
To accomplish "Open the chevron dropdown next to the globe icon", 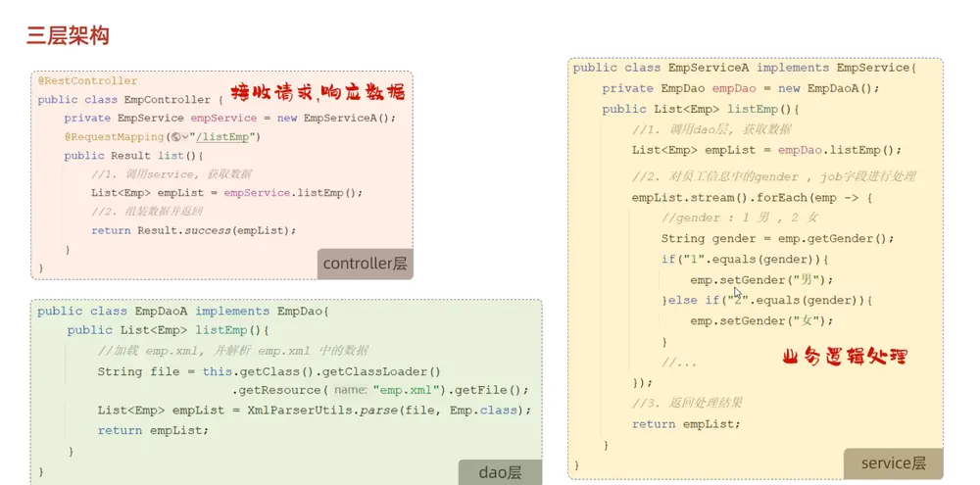I will coord(185,137).
